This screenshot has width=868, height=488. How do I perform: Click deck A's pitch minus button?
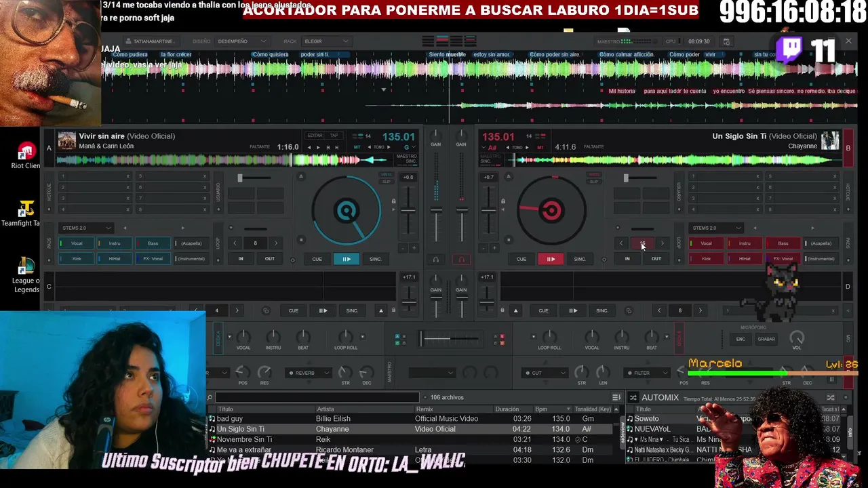tap(402, 248)
